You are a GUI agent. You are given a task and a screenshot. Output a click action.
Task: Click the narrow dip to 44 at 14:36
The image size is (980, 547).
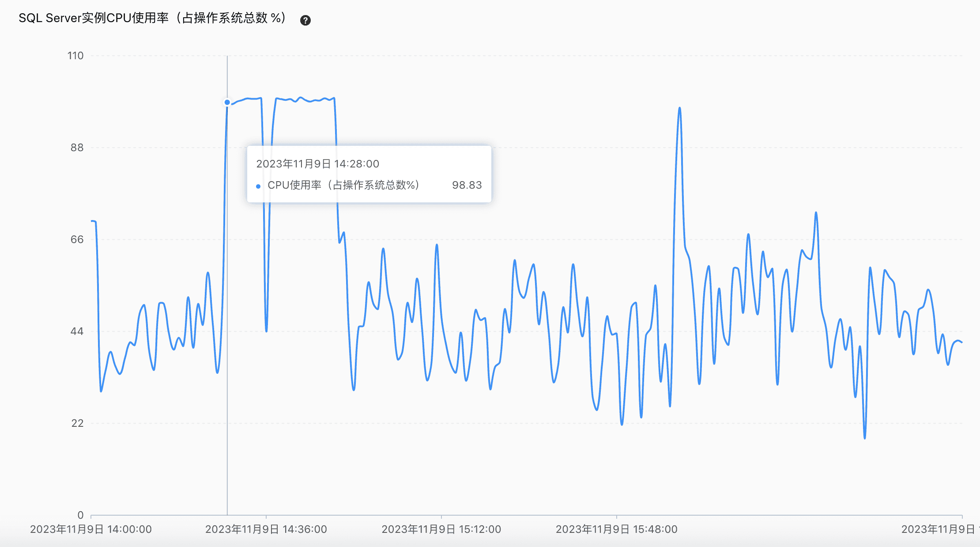[x=267, y=330]
